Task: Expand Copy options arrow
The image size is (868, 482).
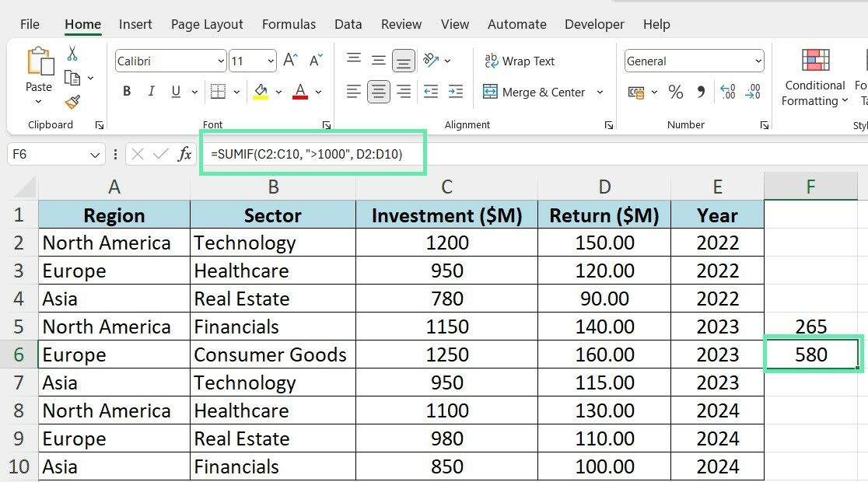Action: tap(90, 78)
